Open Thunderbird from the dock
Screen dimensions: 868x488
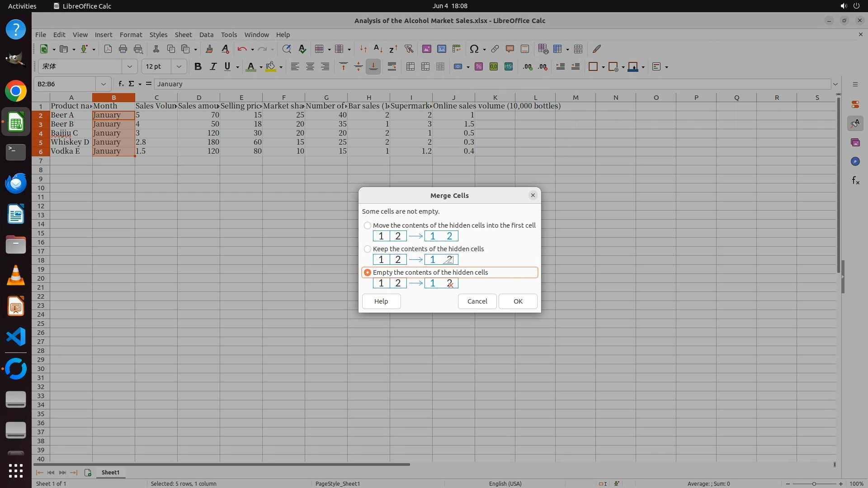[16, 183]
